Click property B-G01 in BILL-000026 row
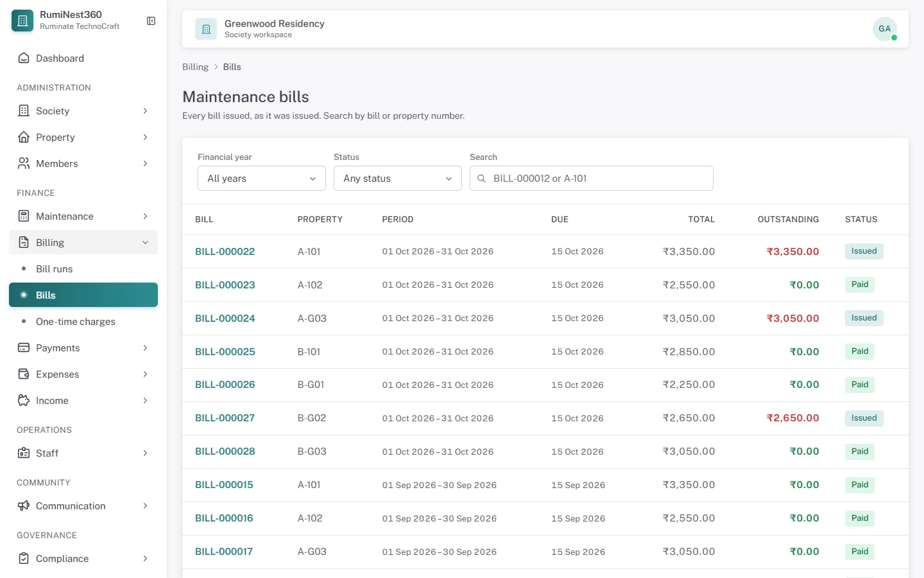 point(311,385)
